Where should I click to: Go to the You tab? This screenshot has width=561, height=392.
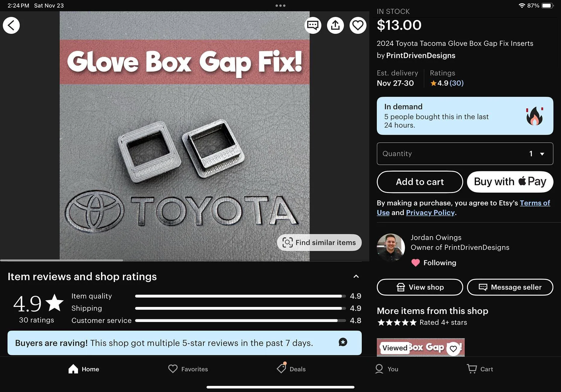pos(387,369)
